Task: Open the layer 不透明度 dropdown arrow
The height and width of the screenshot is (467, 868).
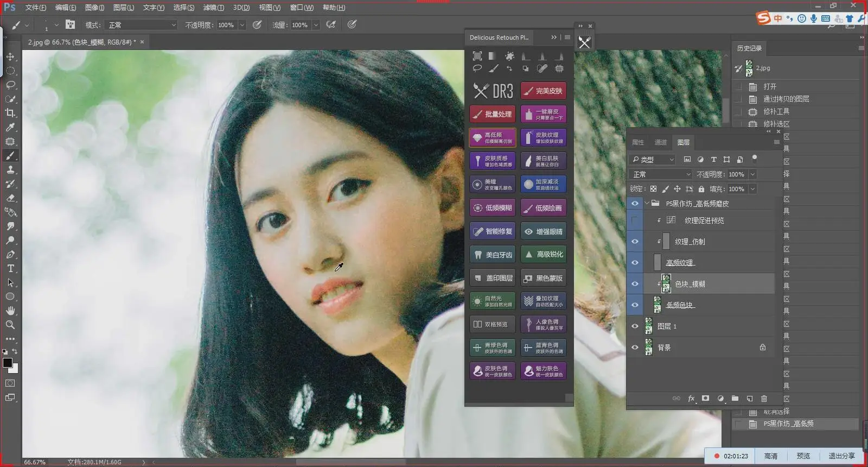Action: tap(752, 174)
